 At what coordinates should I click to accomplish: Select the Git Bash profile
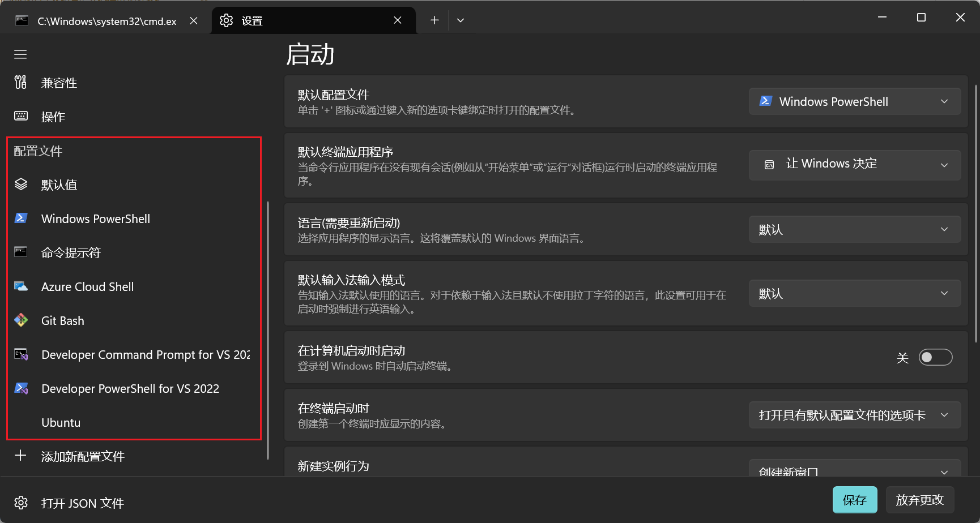(134, 320)
